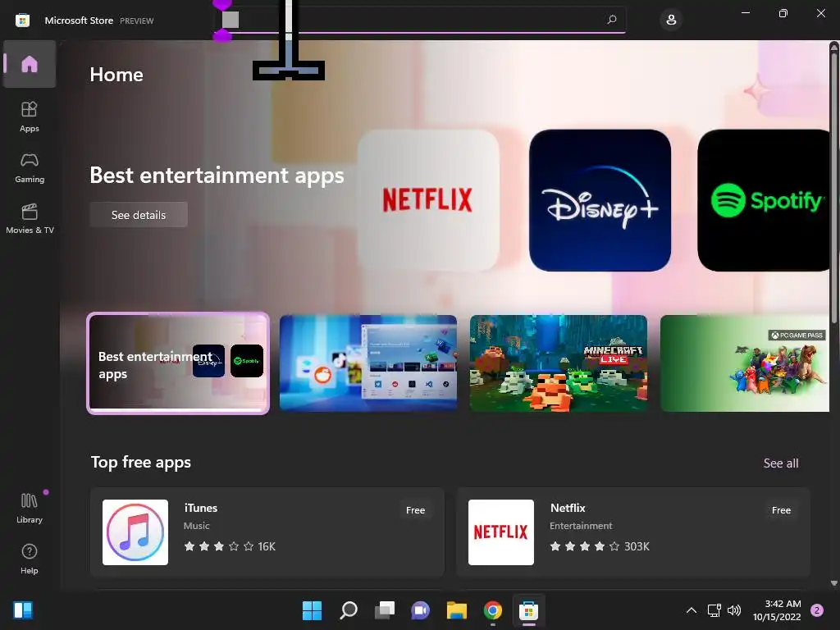The width and height of the screenshot is (840, 630).
Task: Click the Free button for iTunes
Action: click(415, 510)
